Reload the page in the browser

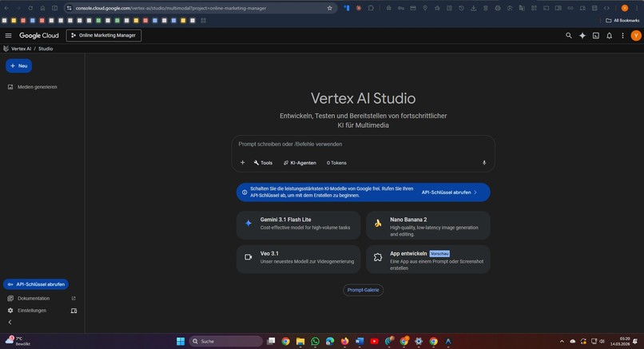30,8
